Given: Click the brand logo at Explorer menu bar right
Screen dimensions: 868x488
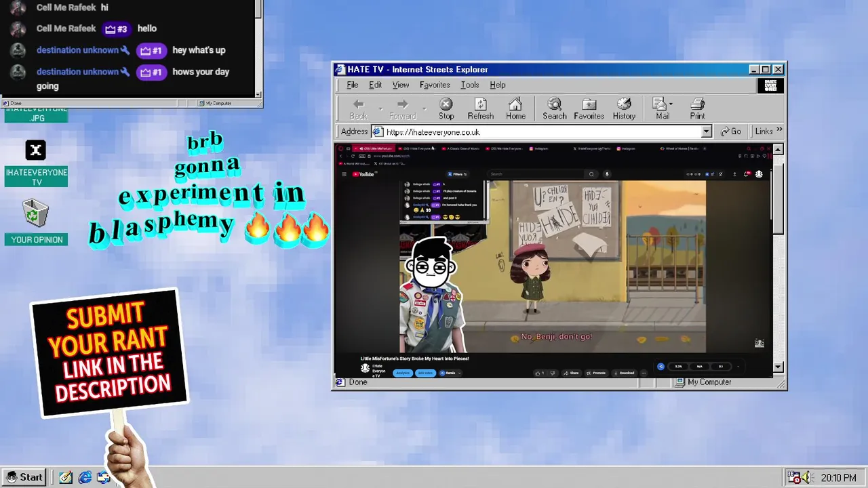Looking at the screenshot, I should [770, 85].
